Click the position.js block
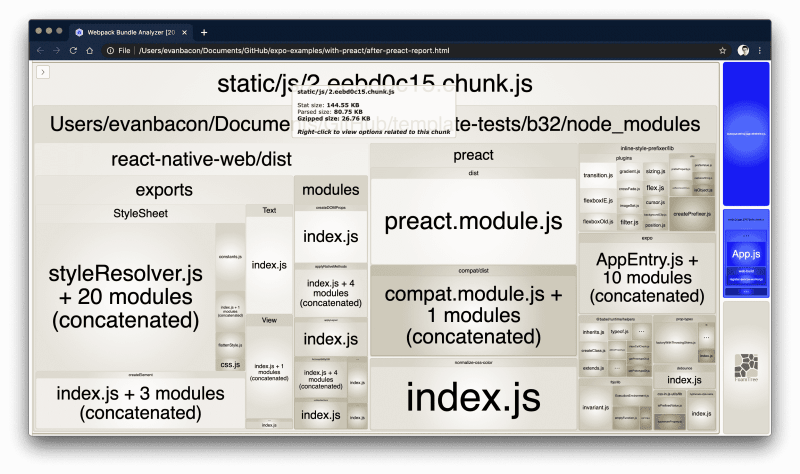 coord(655,224)
